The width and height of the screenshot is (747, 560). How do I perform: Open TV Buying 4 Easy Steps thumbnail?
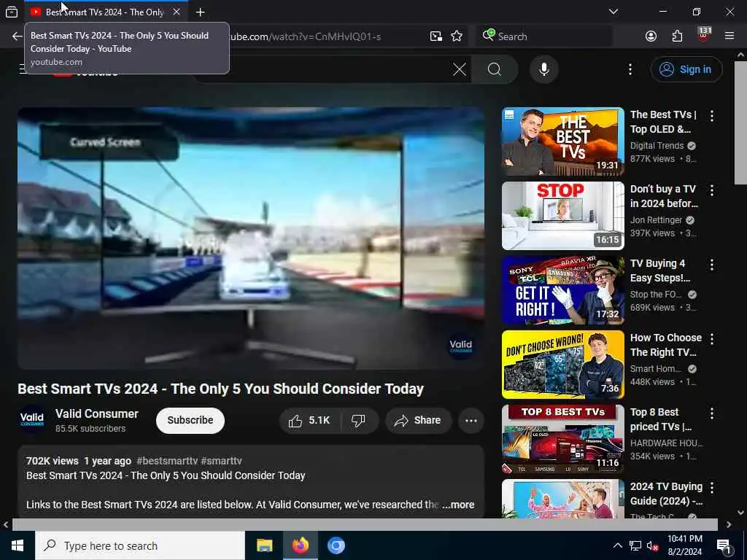562,290
